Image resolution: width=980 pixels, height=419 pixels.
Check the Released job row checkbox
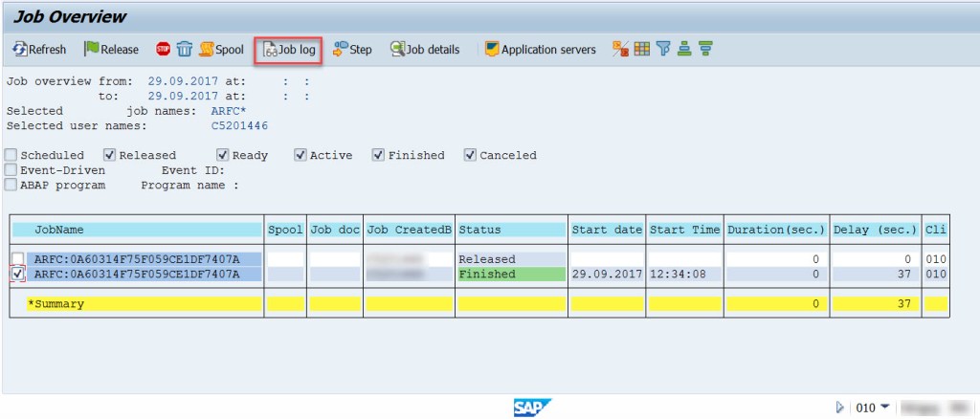click(x=18, y=259)
